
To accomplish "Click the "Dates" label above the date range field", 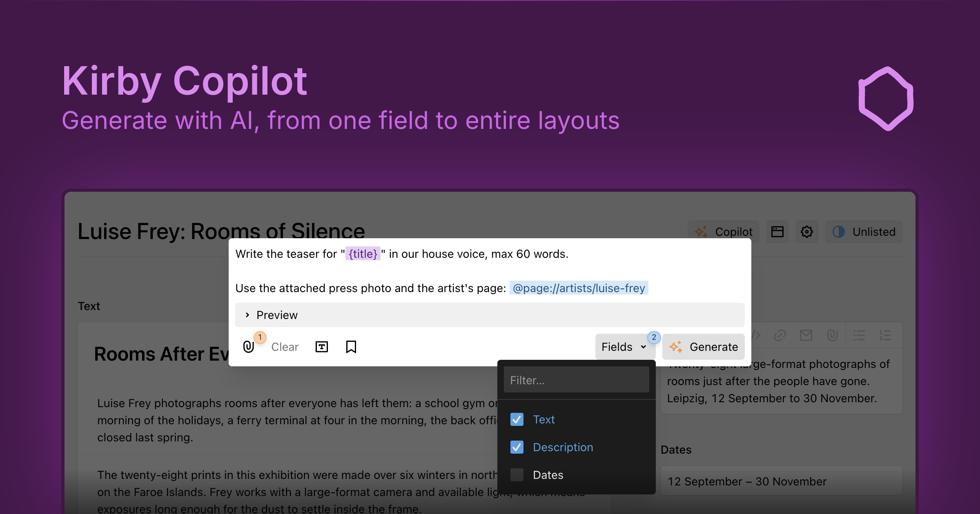I will pyautogui.click(x=676, y=450).
